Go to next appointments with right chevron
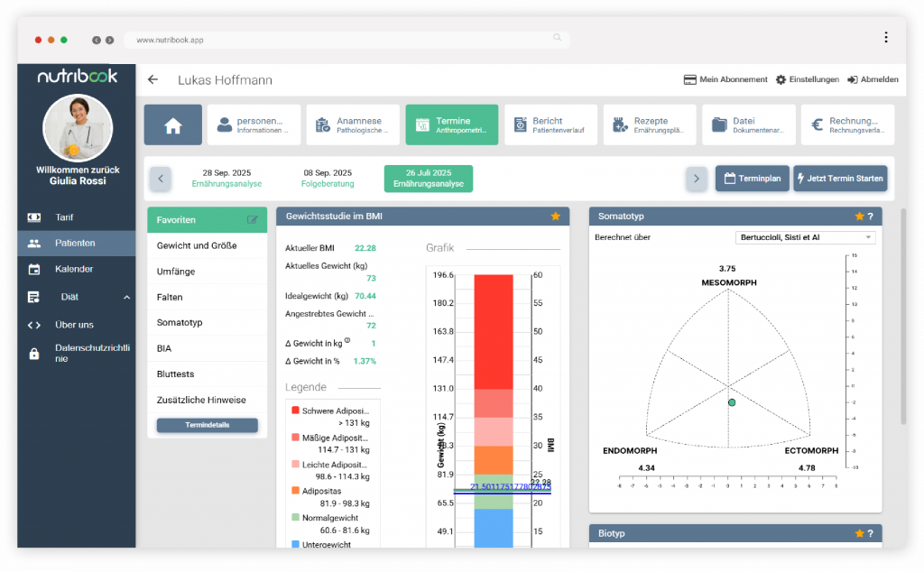 pos(696,179)
